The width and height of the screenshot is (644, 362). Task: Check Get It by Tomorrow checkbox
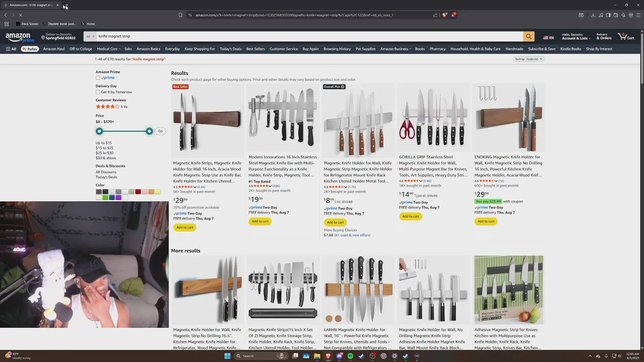pyautogui.click(x=98, y=92)
